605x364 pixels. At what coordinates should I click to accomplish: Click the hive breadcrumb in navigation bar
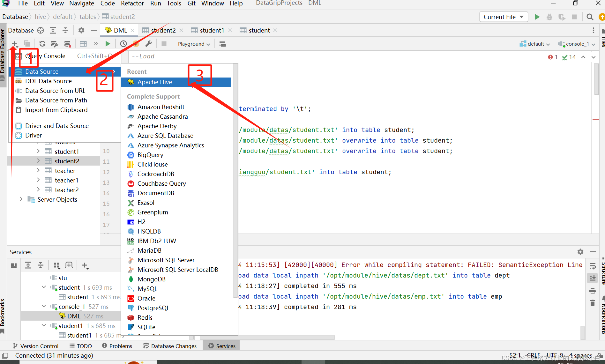pos(40,17)
